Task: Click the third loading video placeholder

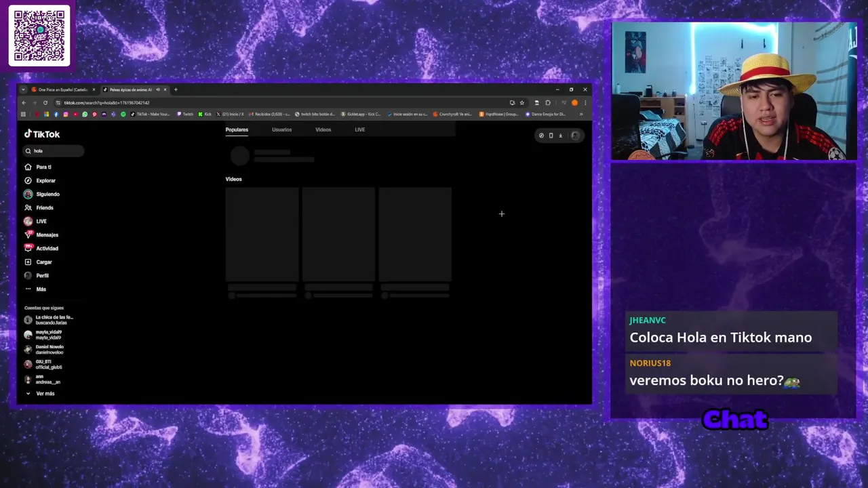Action: tap(415, 235)
